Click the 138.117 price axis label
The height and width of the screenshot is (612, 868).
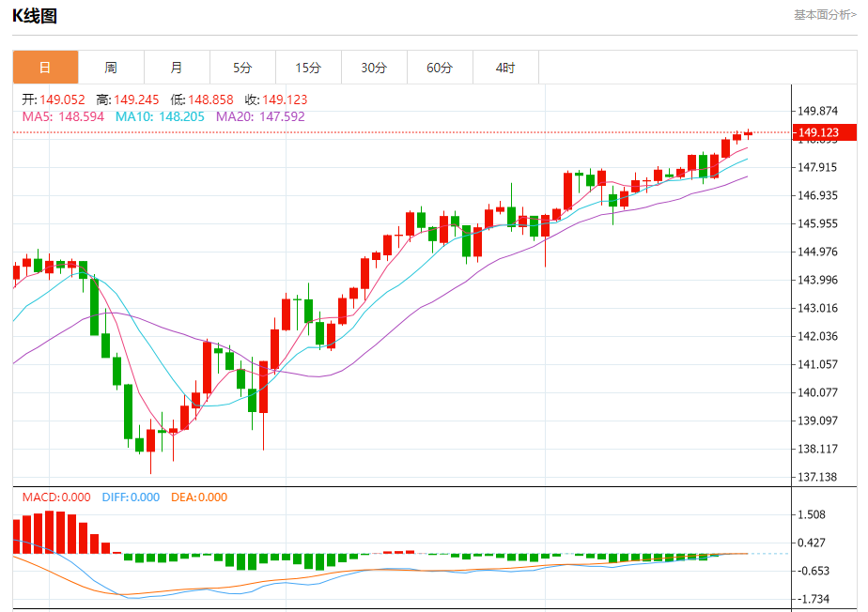click(x=817, y=450)
